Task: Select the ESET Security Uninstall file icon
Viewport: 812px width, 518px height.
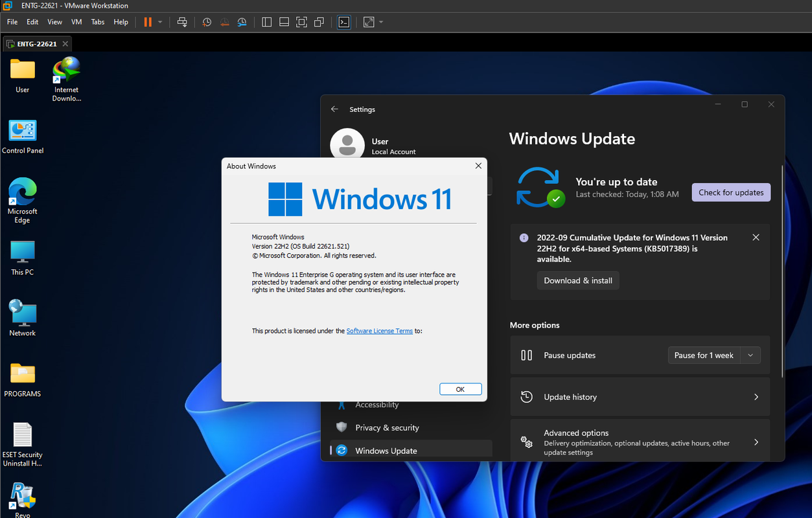Action: tap(23, 444)
